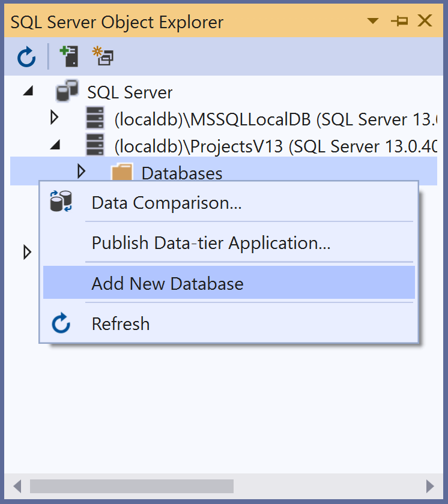Click the horizontal scrollbar left arrow

pyautogui.click(x=17, y=486)
